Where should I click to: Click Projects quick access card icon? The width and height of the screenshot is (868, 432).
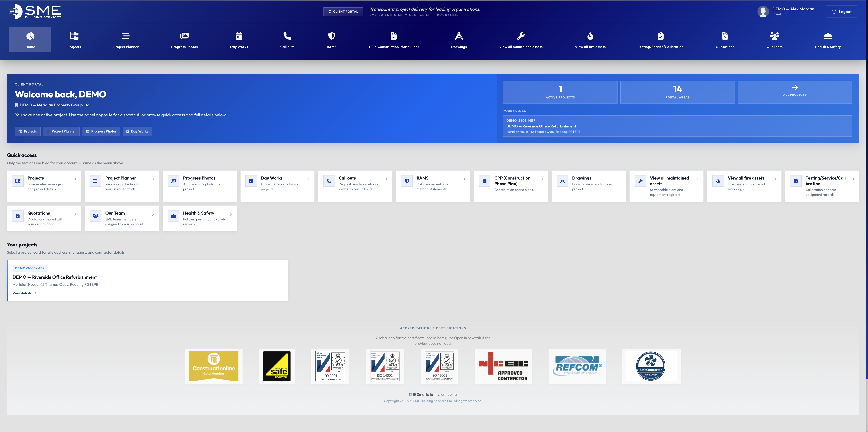18,181
